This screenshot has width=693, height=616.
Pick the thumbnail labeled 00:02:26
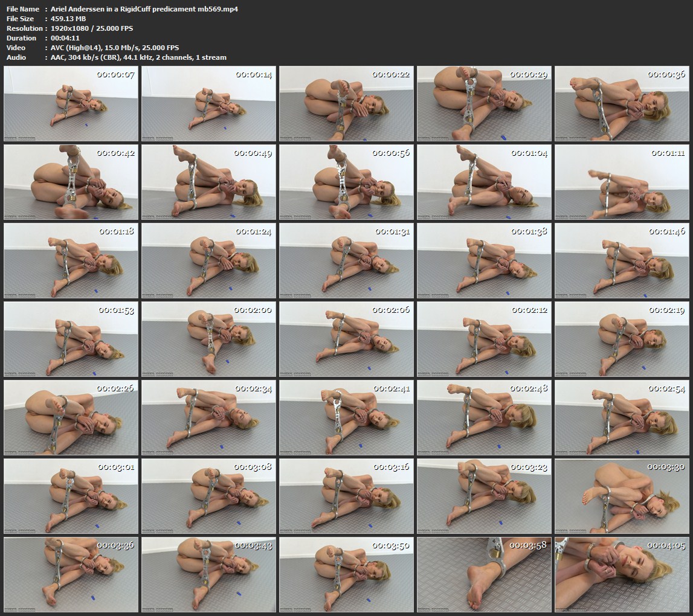[x=71, y=418]
